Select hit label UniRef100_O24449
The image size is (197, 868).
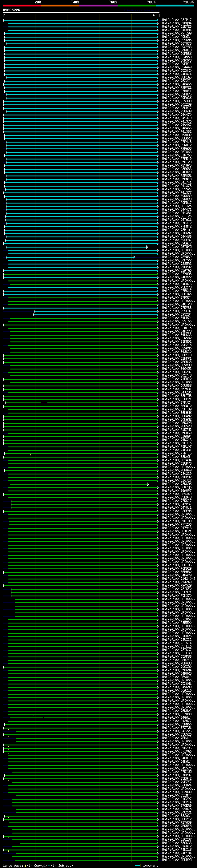tap(176, 67)
